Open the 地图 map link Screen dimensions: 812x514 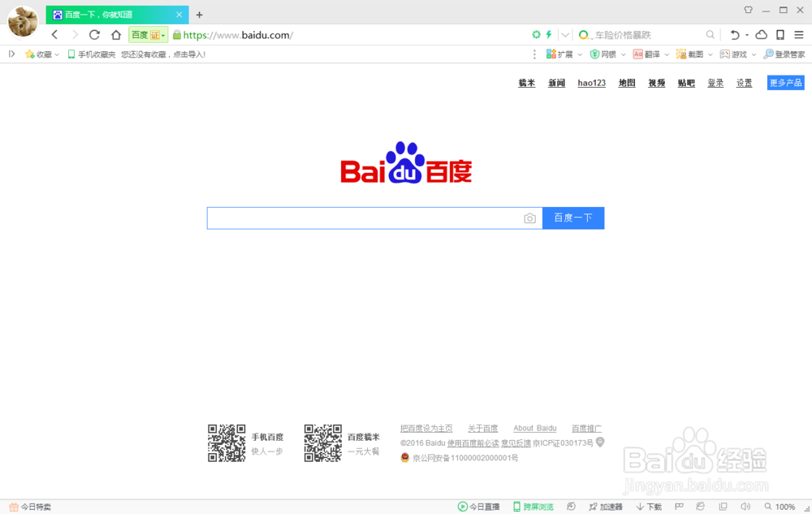[x=627, y=83]
